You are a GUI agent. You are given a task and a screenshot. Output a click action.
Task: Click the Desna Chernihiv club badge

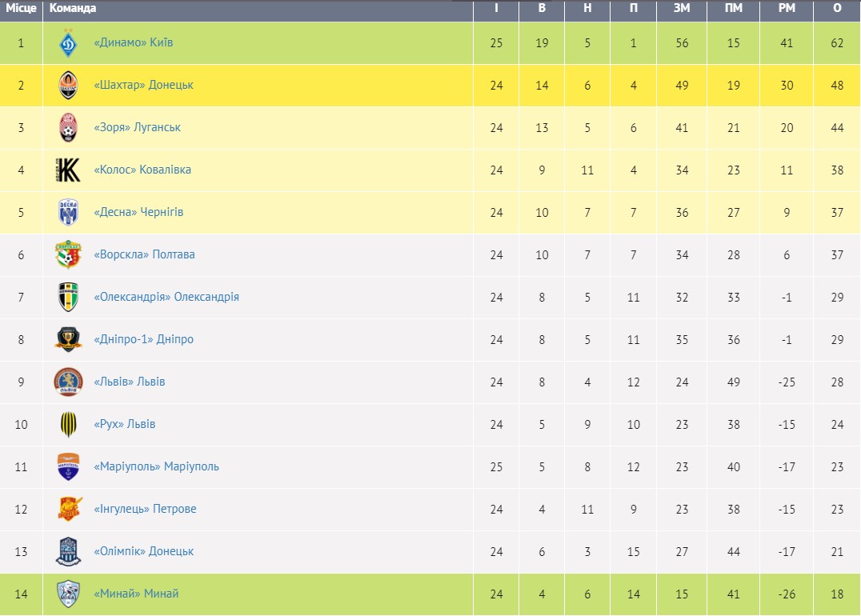point(68,213)
